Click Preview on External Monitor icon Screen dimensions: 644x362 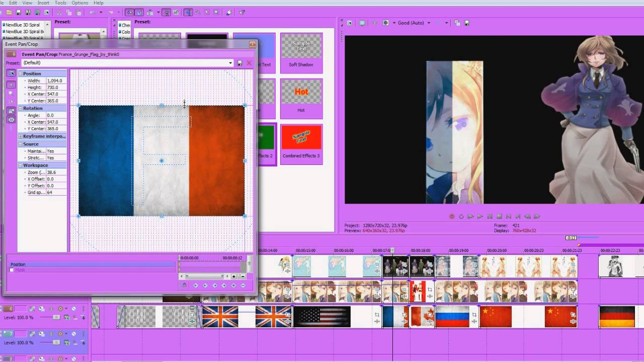[362, 23]
